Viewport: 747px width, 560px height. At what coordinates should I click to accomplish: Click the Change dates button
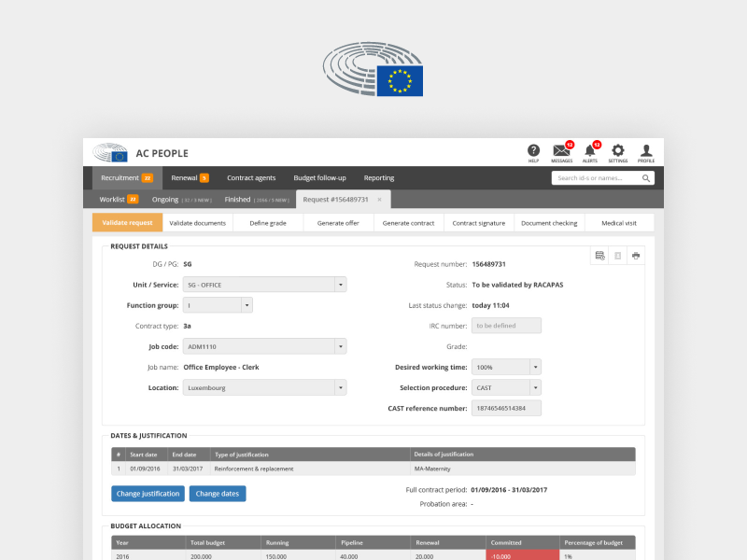[x=218, y=494]
